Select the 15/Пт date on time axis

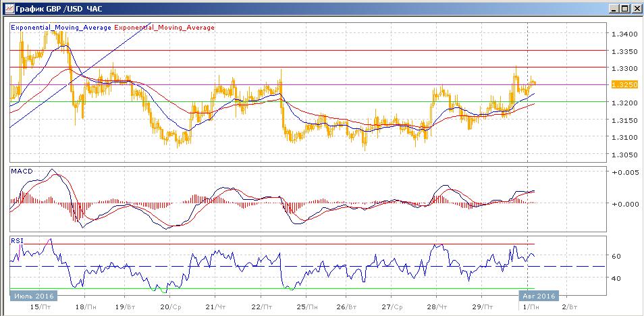click(x=41, y=307)
